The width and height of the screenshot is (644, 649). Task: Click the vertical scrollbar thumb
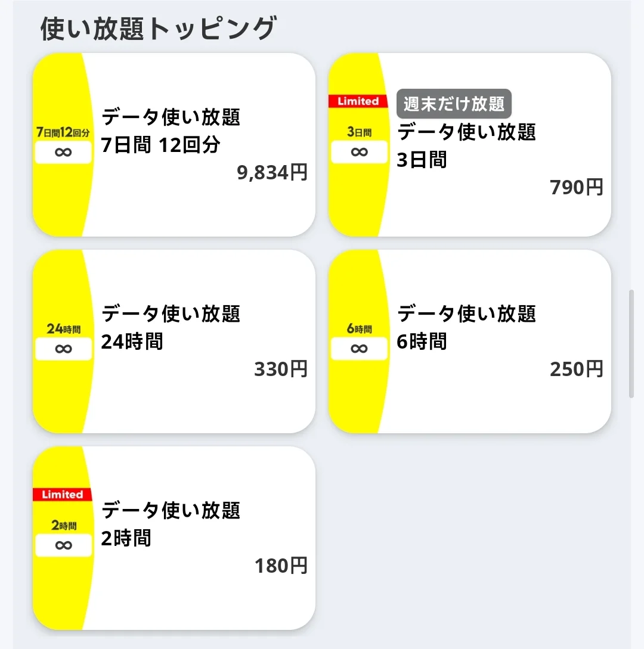coord(631,344)
